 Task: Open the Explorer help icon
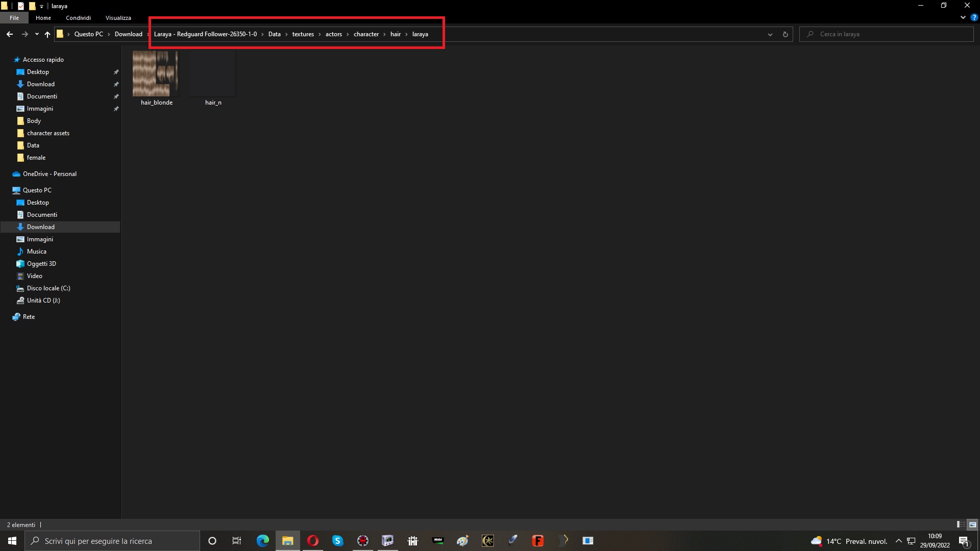click(974, 17)
